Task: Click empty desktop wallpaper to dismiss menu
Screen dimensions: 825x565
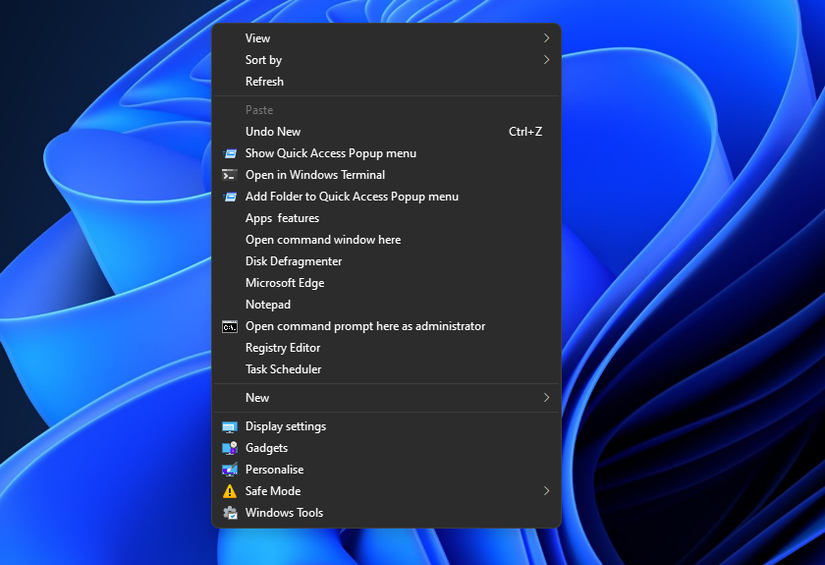Action: click(x=700, y=300)
